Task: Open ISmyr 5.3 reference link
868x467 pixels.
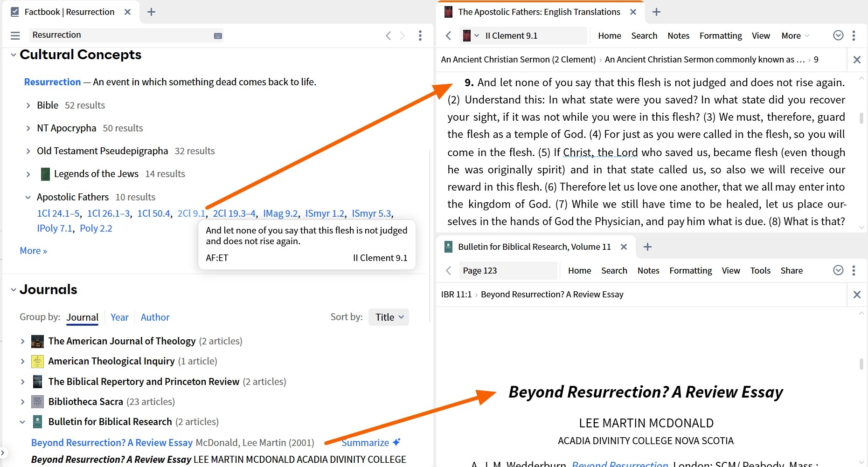Action: coord(371,213)
